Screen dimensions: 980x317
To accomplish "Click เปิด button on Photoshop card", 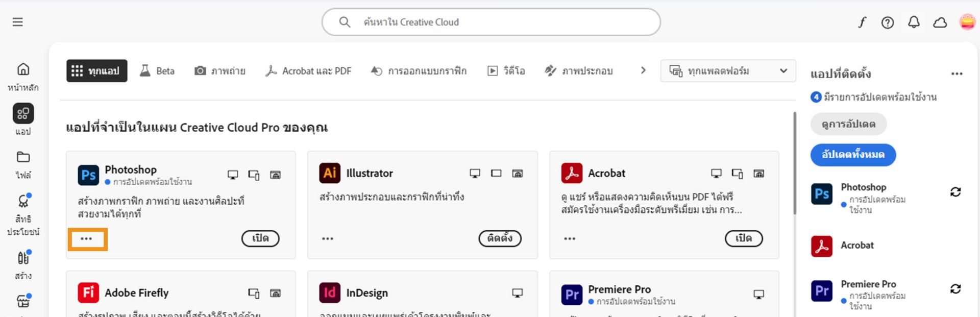I will click(x=260, y=238).
